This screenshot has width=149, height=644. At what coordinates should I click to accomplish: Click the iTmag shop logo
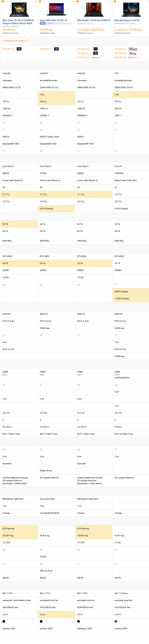133,53
